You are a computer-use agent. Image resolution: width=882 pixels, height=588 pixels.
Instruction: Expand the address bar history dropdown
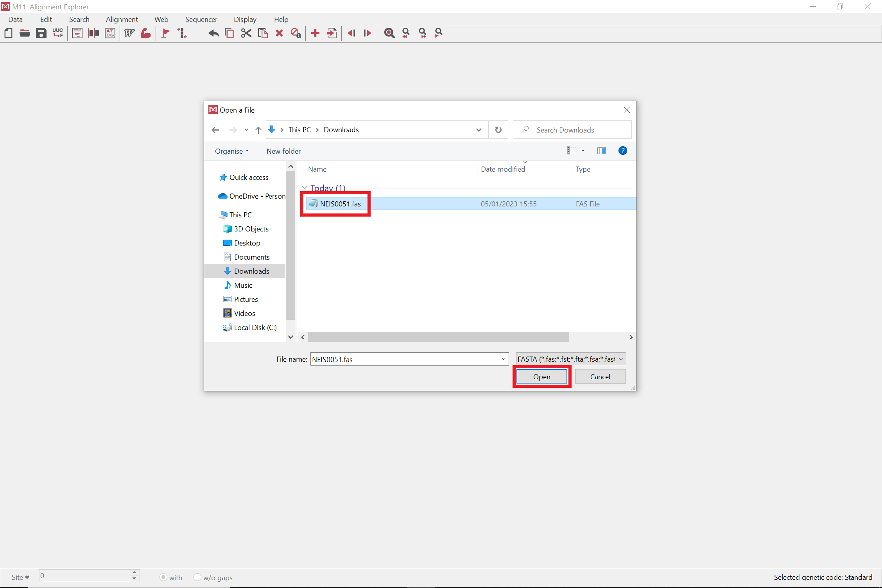coord(479,130)
